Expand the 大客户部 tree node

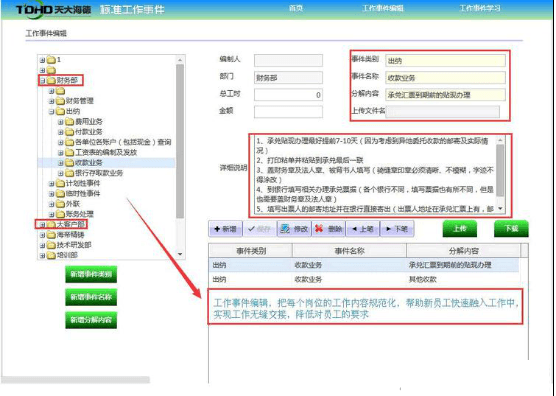43,225
